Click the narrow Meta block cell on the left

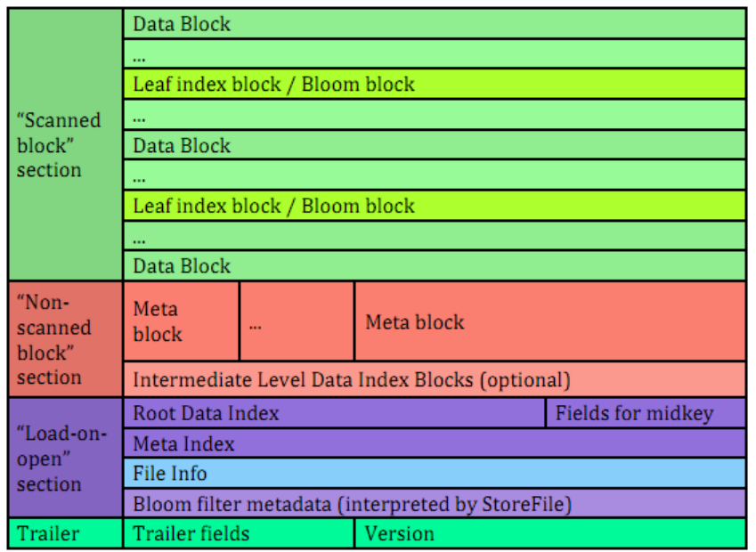coord(182,321)
